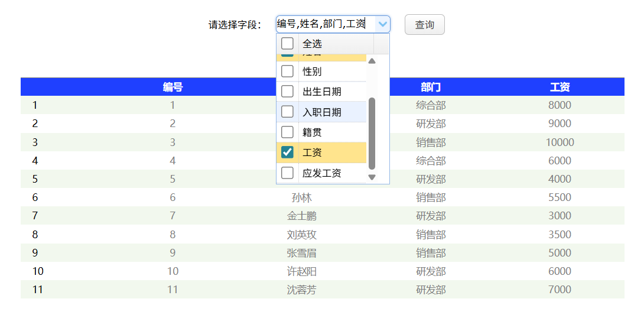Check the 全选 select-all checkbox

pyautogui.click(x=287, y=44)
